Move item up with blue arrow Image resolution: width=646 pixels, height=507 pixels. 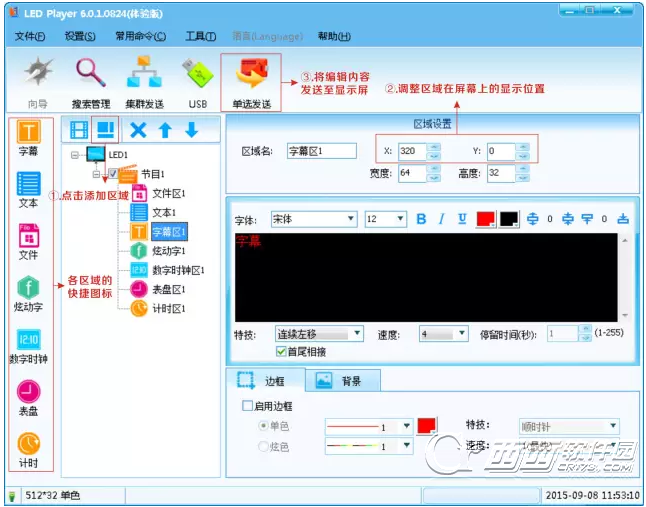tap(165, 130)
